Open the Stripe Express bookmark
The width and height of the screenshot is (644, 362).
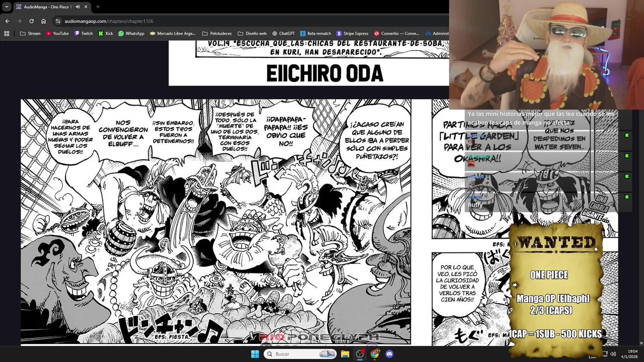point(353,34)
